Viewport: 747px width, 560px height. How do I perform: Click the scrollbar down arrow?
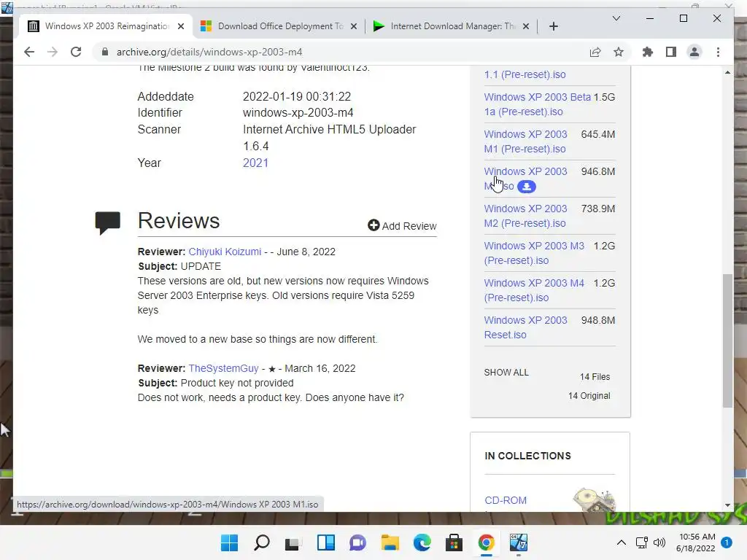[x=727, y=505]
